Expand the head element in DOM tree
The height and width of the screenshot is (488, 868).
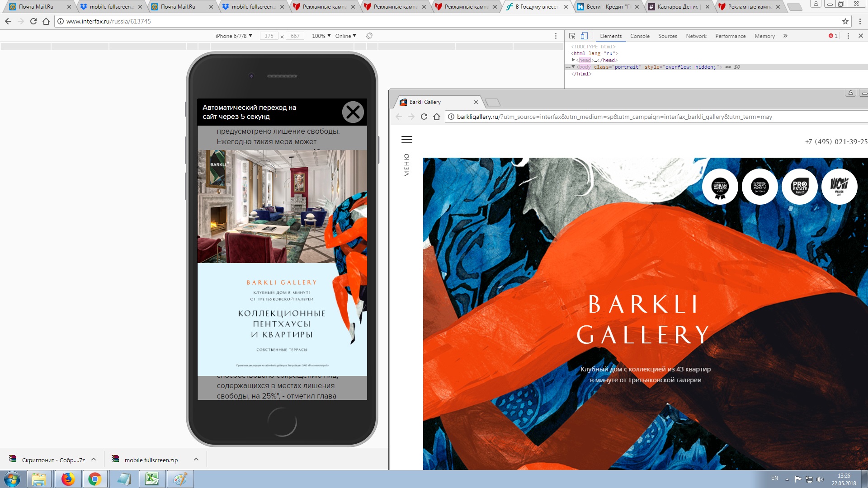[x=573, y=60]
